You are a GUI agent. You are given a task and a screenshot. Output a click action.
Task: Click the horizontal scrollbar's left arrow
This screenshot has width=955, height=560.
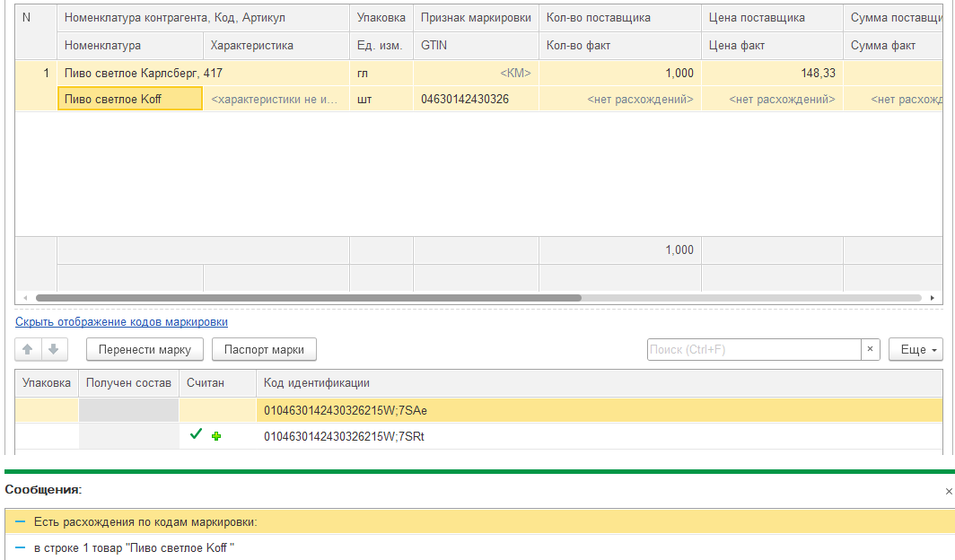(25, 298)
